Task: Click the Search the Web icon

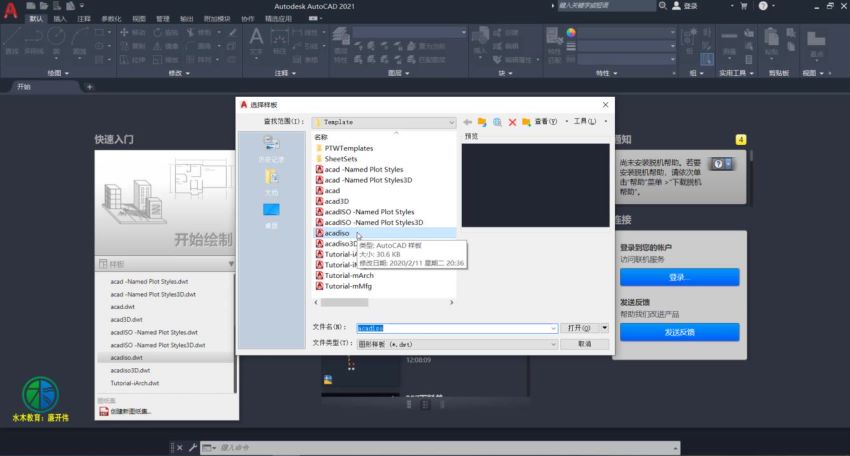Action: (x=497, y=122)
